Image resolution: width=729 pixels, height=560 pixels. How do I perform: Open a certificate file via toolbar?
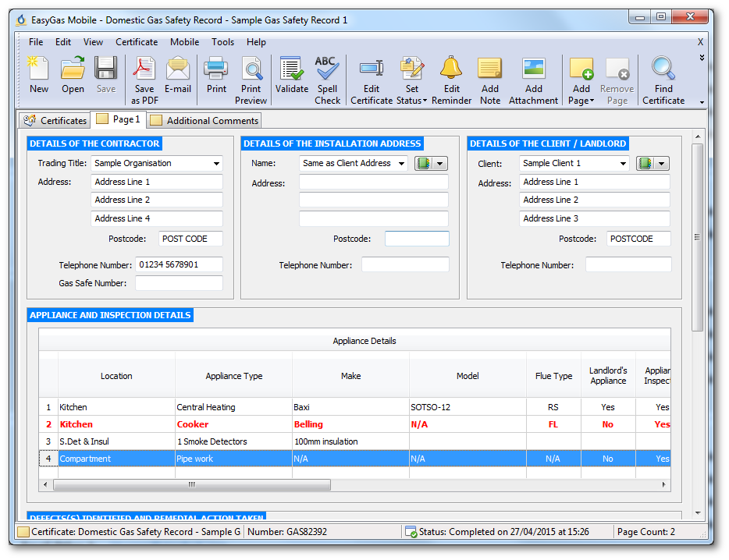(73, 76)
